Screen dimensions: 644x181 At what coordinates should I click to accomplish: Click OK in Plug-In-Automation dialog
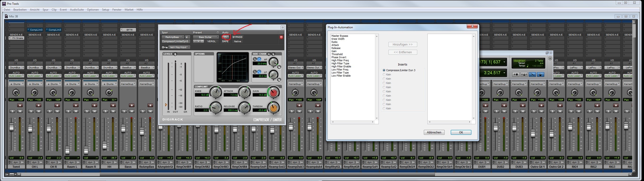pos(461,132)
